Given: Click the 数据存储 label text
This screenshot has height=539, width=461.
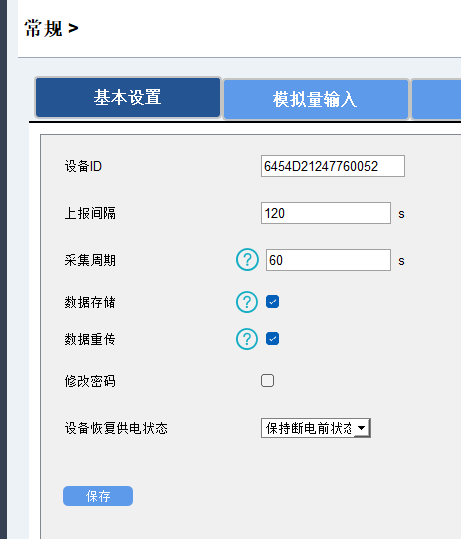Looking at the screenshot, I should point(90,302).
